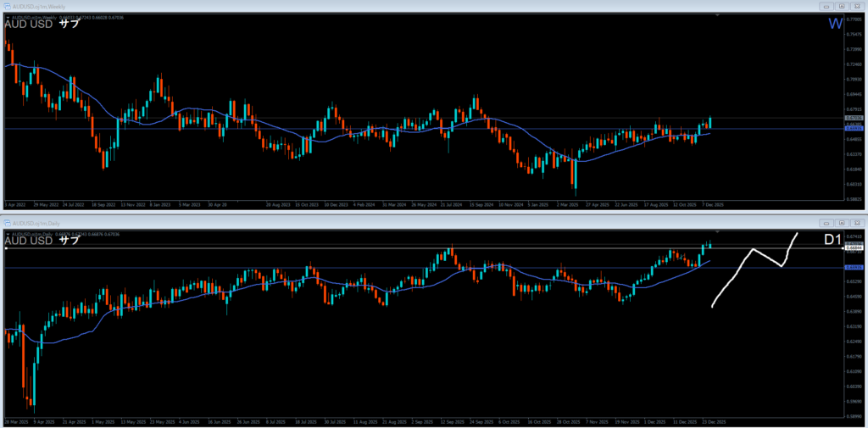Select the white horizontal line's left endpoint on Daily chart

click(6, 248)
